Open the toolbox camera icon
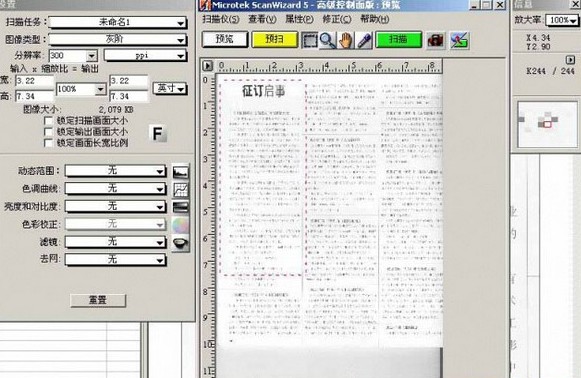 pyautogui.click(x=435, y=40)
